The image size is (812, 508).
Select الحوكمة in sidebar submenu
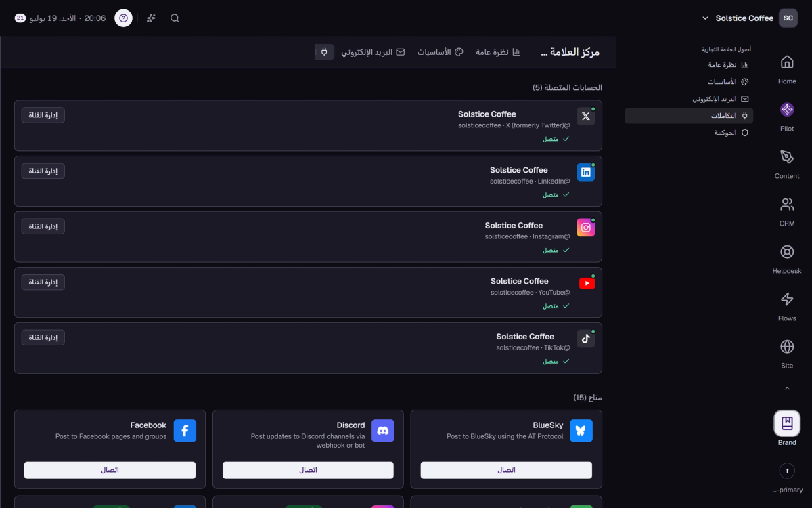[731, 133]
